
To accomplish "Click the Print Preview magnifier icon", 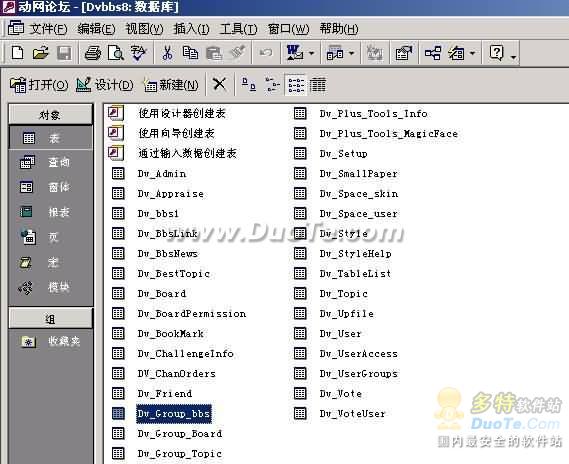I will pos(116,53).
